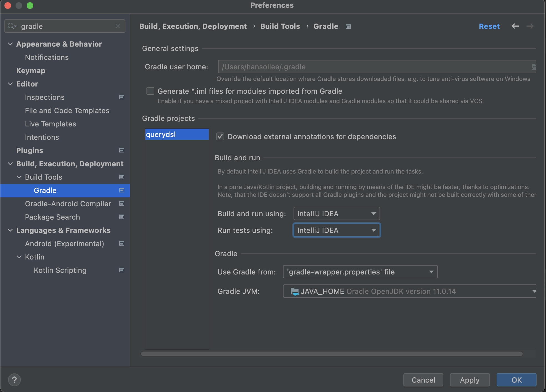The image size is (546, 392).
Task: Select Gradle-Android Compiler in sidebar
Action: pos(68,203)
